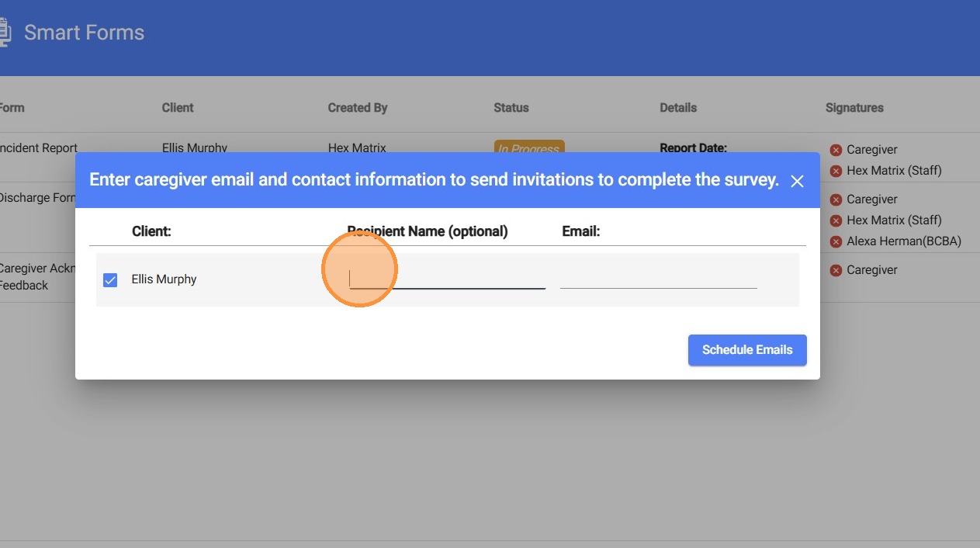Sort by the Client column header
This screenshot has height=548, width=980.
coord(178,108)
